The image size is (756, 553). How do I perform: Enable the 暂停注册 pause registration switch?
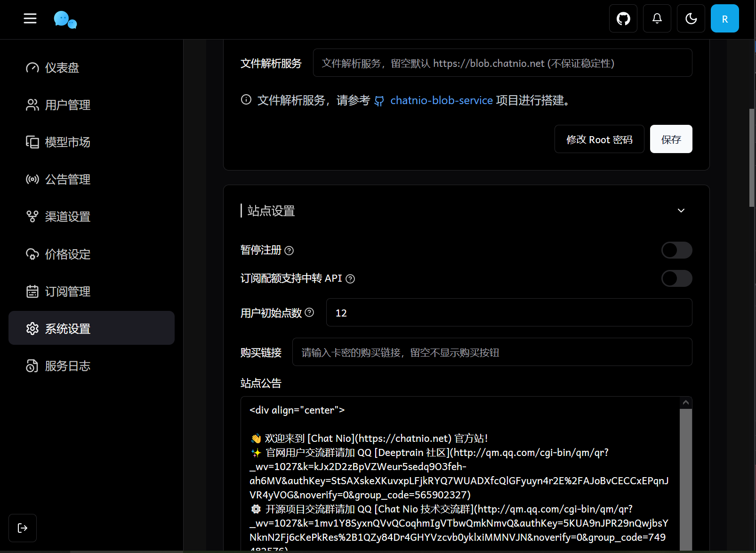[x=677, y=250]
